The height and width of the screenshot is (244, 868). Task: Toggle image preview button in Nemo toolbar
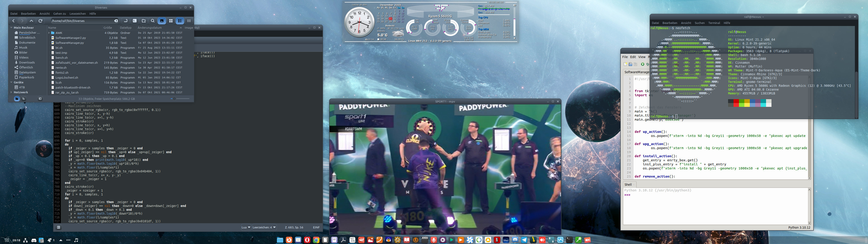coord(162,21)
